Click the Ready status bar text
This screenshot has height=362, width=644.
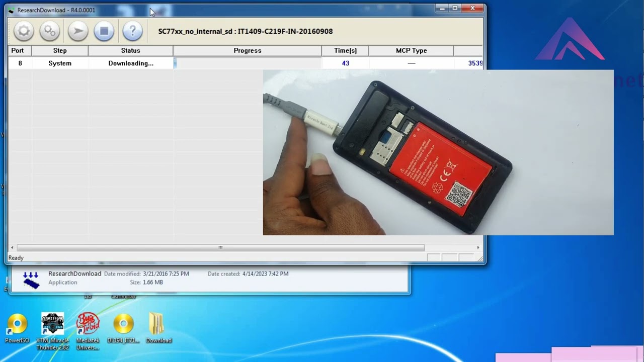[16, 258]
